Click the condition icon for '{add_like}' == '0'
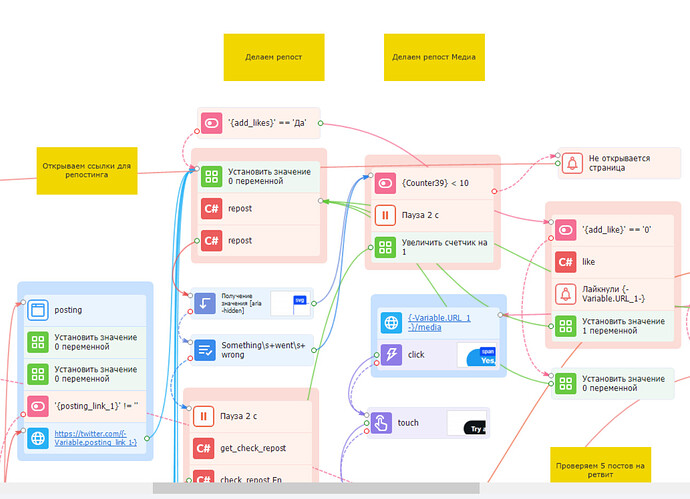Image resolution: width=690 pixels, height=499 pixels. click(565, 230)
